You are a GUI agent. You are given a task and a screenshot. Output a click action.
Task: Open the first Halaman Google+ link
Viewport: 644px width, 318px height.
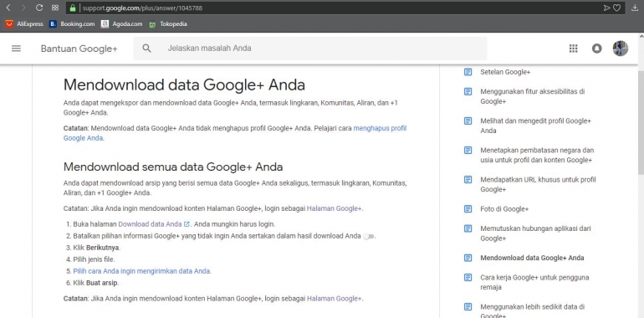click(x=334, y=208)
